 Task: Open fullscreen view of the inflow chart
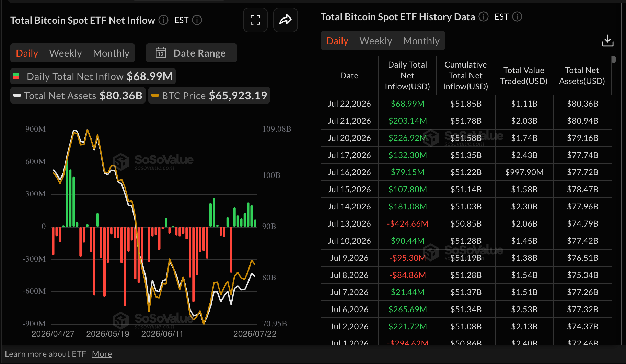(255, 20)
